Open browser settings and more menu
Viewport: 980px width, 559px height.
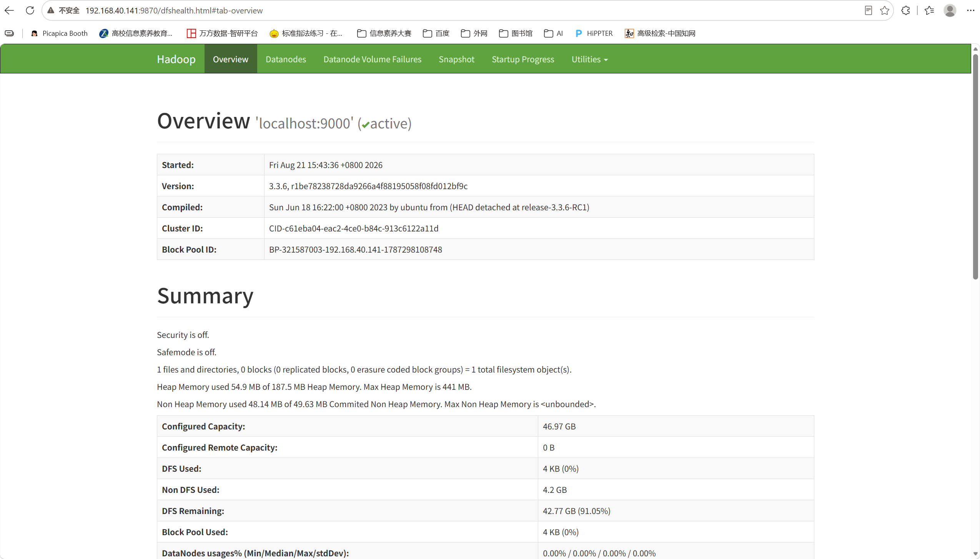point(970,10)
